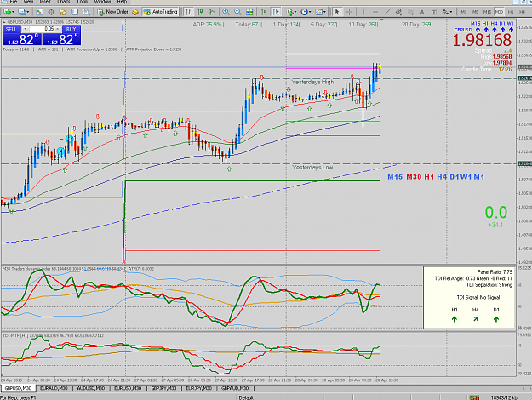Select the crosshair tool
This screenshot has height=400, width=532.
[349, 12]
